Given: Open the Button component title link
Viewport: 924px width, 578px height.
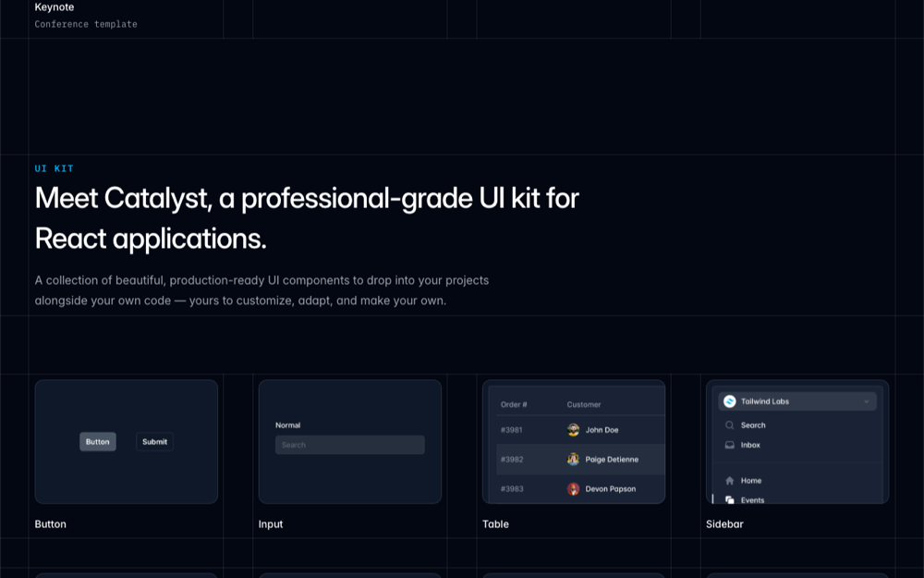Looking at the screenshot, I should [51, 524].
